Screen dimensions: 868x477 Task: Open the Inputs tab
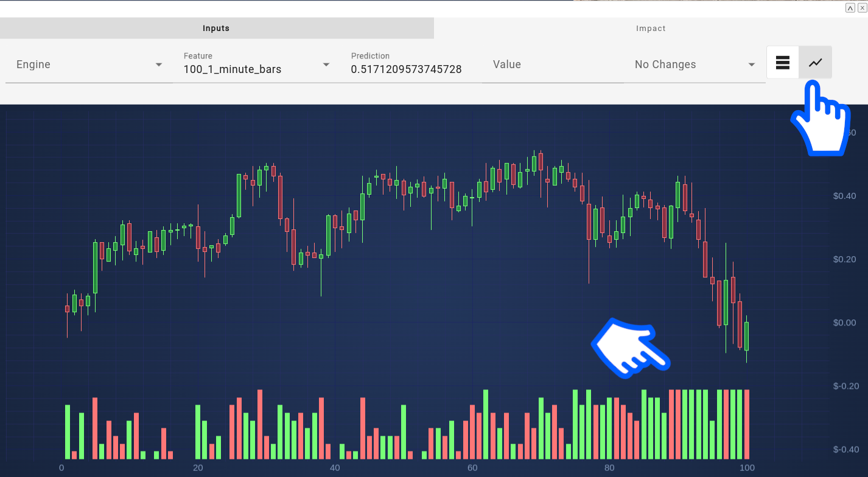coord(216,29)
